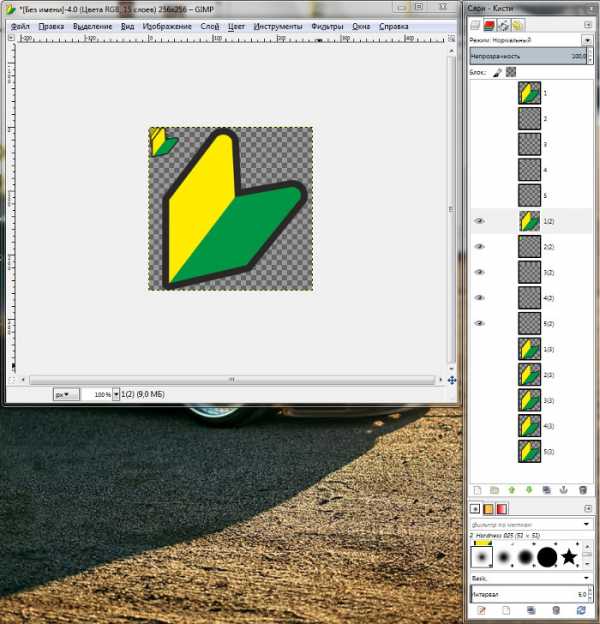
Task: Open the Инструменты menu
Action: [x=278, y=26]
